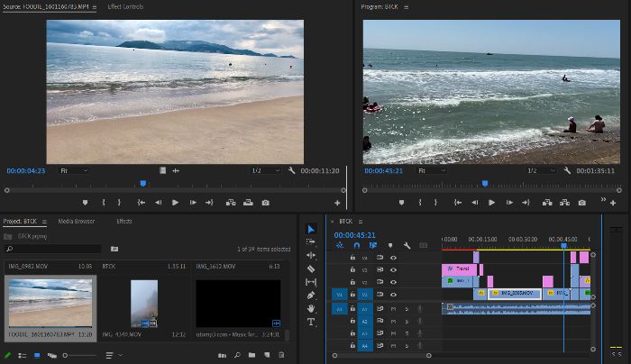Viewport: 631px width, 364px height.
Task: Switch to the Media Browser tab
Action: click(x=77, y=222)
